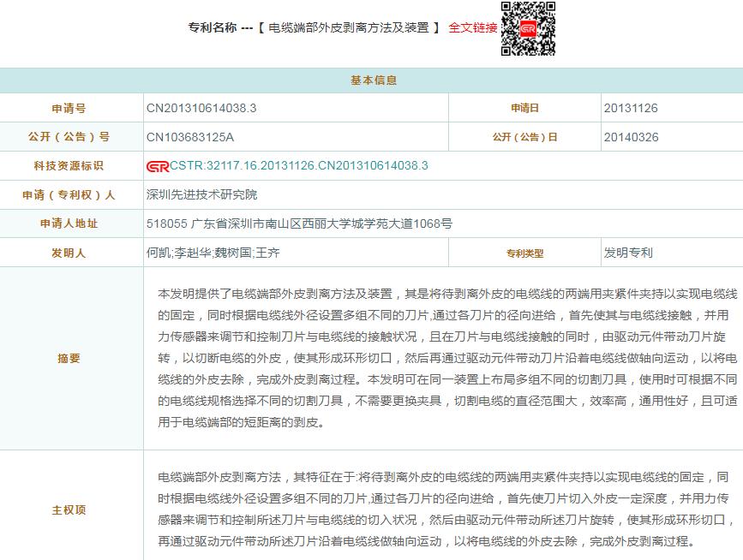Click the inventor names 何凯;李赳华;魏树国;王齐
The image size is (743, 560).
213,253
